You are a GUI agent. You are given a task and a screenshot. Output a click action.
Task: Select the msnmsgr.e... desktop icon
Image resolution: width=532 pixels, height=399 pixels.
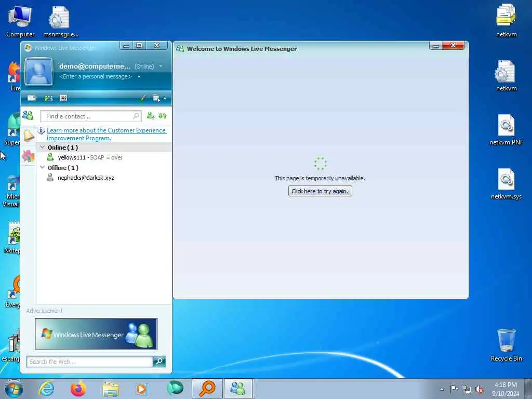(x=60, y=21)
